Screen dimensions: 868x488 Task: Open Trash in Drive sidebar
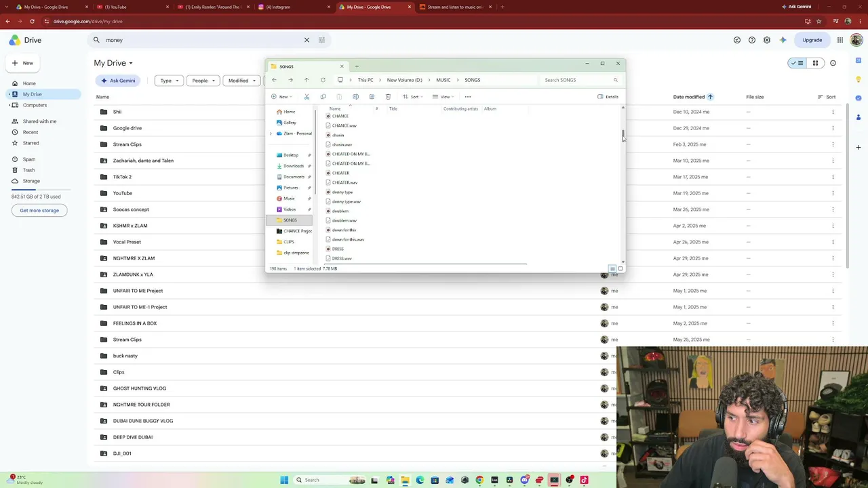click(28, 170)
